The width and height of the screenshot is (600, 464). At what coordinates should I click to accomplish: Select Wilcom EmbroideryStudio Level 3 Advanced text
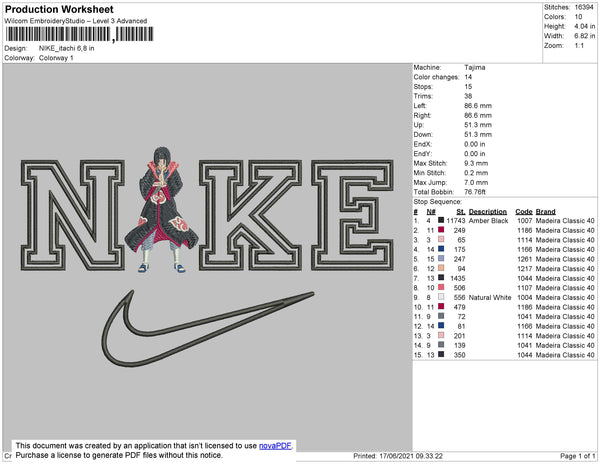pos(76,21)
